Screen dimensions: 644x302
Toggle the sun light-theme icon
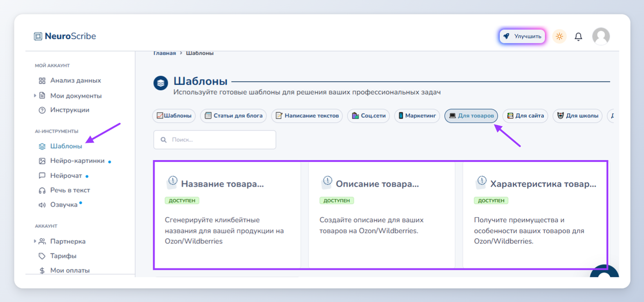click(559, 37)
